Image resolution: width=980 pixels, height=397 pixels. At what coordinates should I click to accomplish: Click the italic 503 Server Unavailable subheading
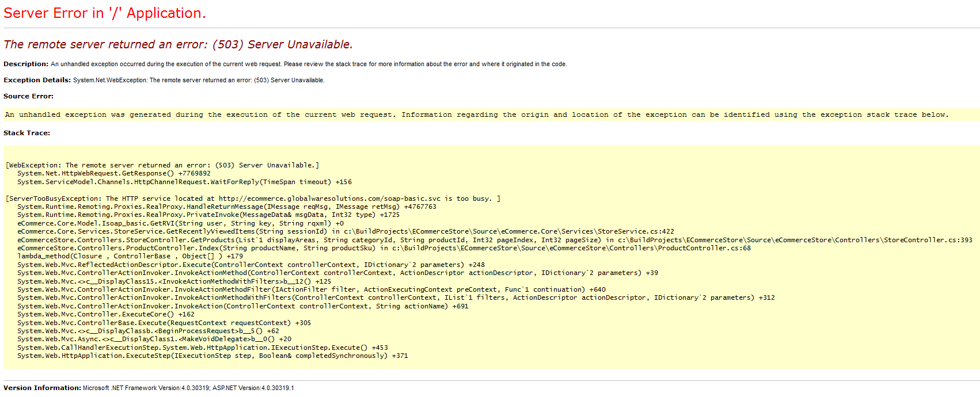[178, 44]
